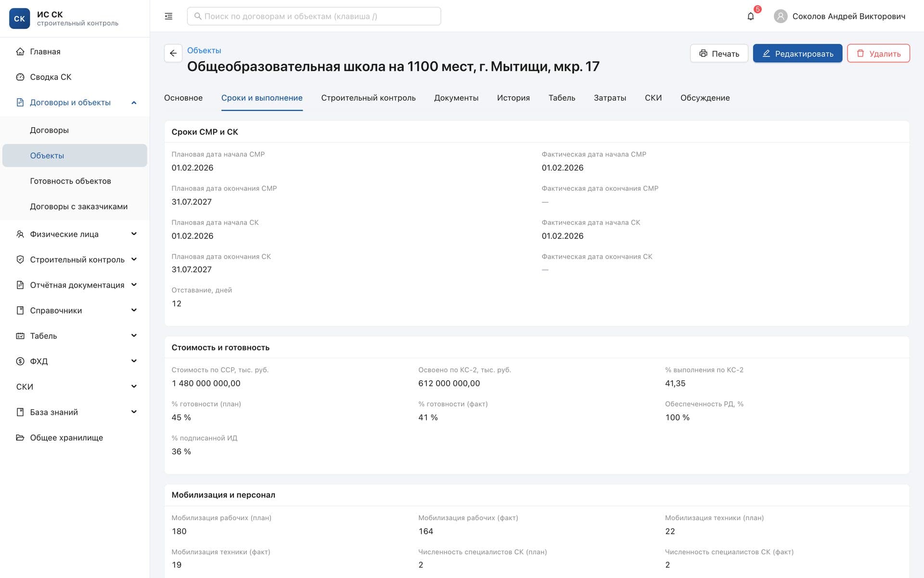This screenshot has height=578, width=924.
Task: Click the user avatar icon
Action: pyautogui.click(x=780, y=16)
